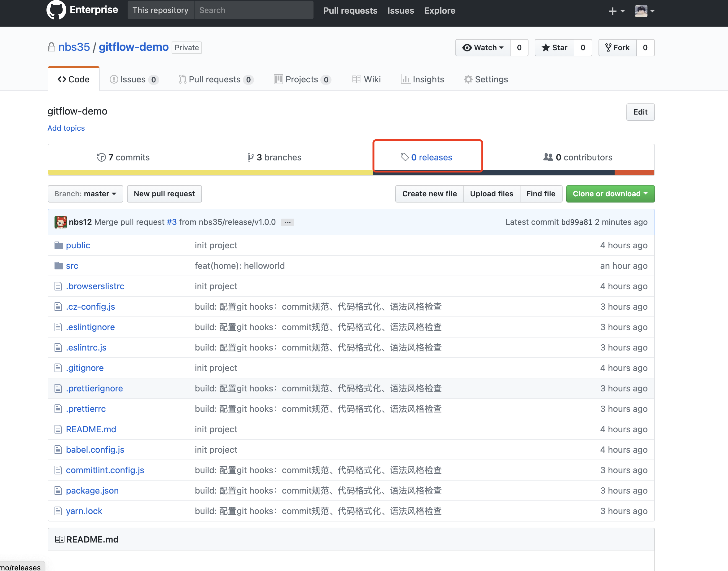Viewport: 728px width, 571px height.
Task: Open pull request #3 link
Action: [x=172, y=222]
